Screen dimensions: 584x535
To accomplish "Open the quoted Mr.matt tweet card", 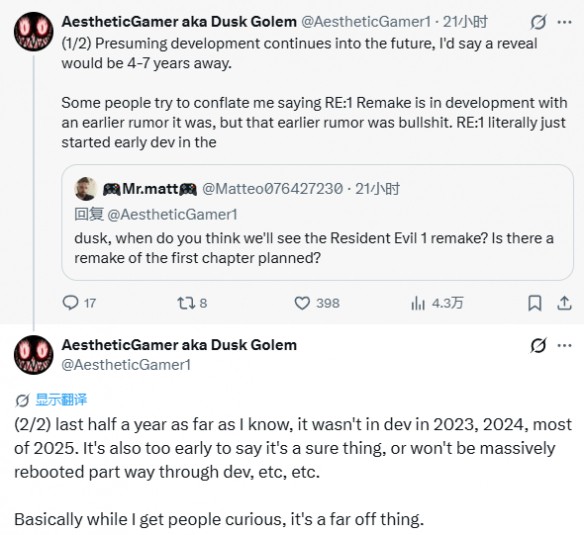I will 317,222.
